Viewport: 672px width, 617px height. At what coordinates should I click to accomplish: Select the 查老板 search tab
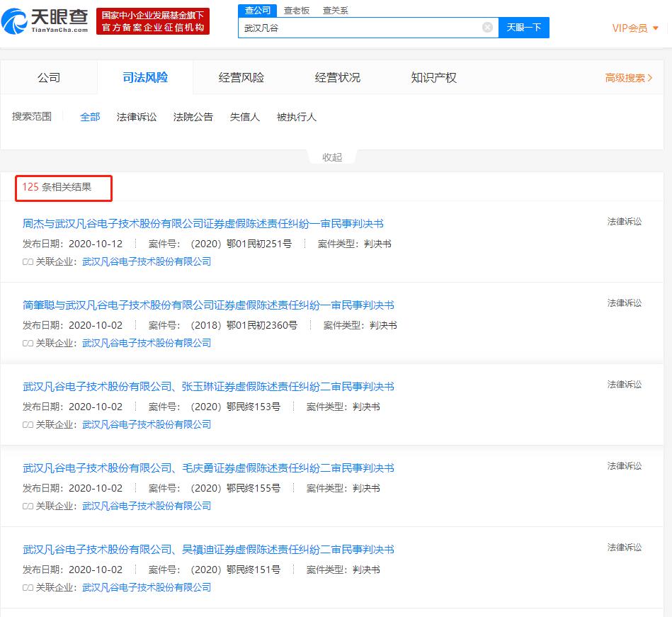pyautogui.click(x=297, y=11)
